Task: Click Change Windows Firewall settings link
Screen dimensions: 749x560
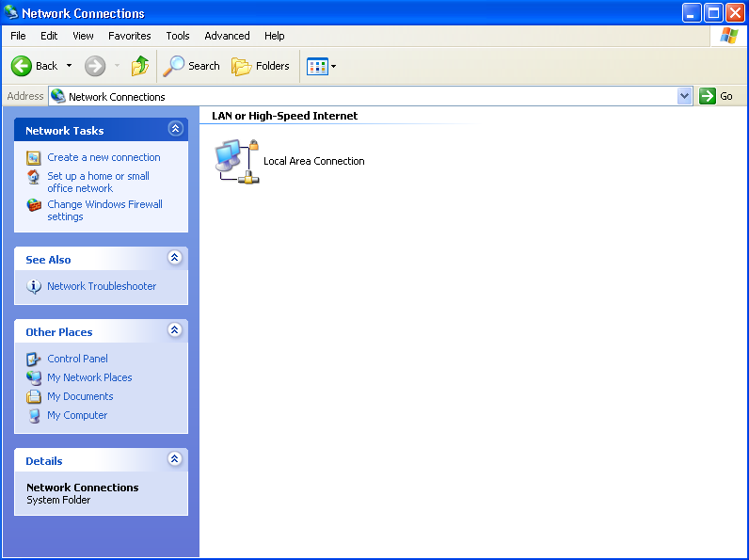Action: click(x=104, y=210)
